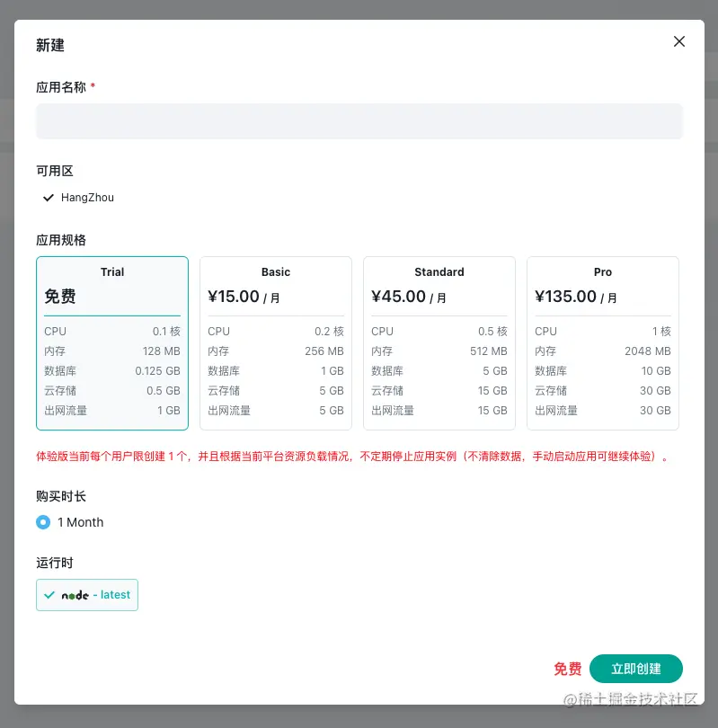Viewport: 718px width, 728px height.
Task: Click the 新建 dialog title
Action: 50,46
